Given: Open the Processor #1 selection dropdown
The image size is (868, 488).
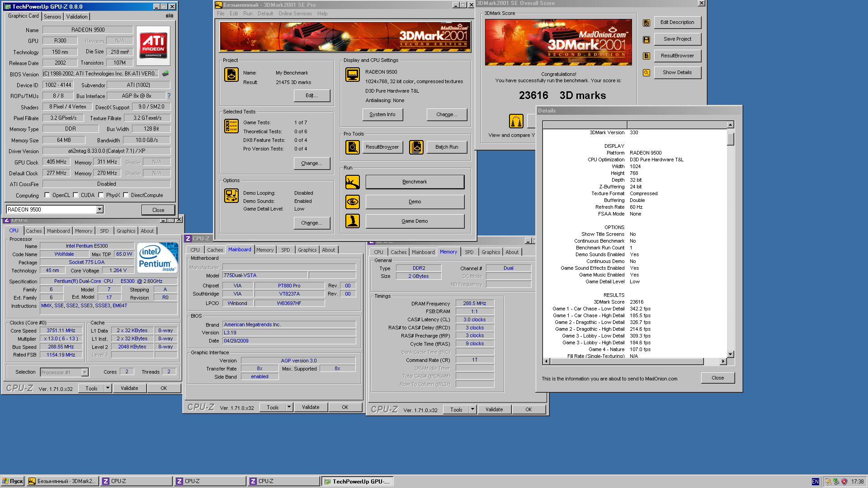Looking at the screenshot, I should click(x=85, y=372).
